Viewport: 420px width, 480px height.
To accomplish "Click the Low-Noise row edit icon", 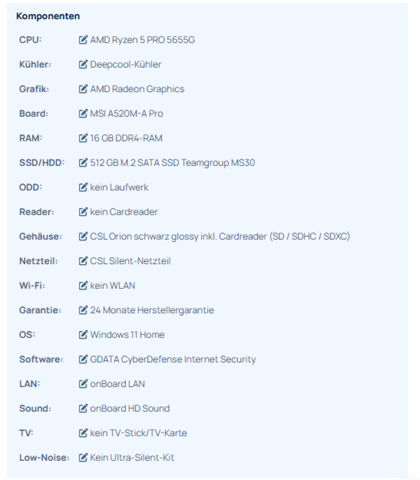I will [83, 458].
